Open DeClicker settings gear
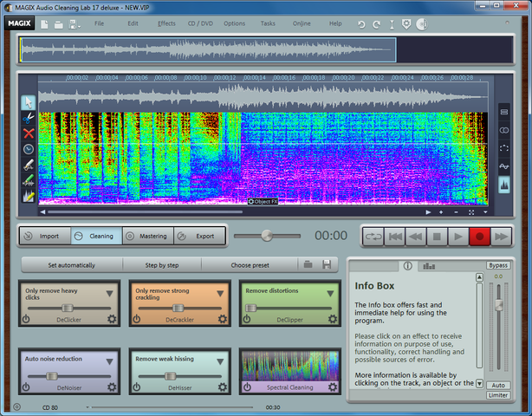532x416 pixels. (x=112, y=319)
